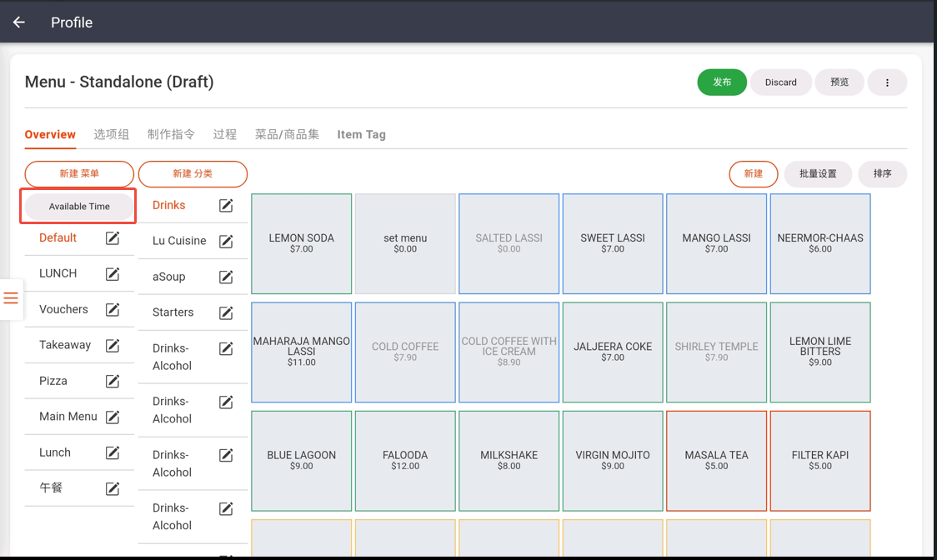
Task: Open the COLD COFFEE $7.90 tile
Action: [x=405, y=352]
